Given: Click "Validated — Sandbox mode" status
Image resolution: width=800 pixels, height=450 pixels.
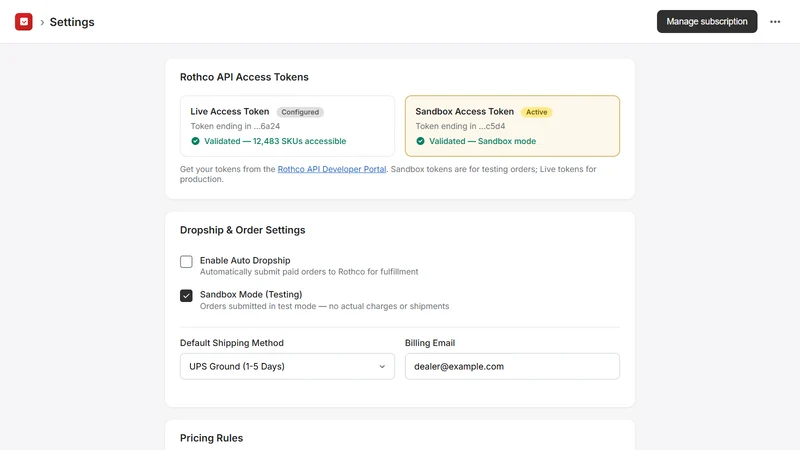Looking at the screenshot, I should (x=482, y=141).
